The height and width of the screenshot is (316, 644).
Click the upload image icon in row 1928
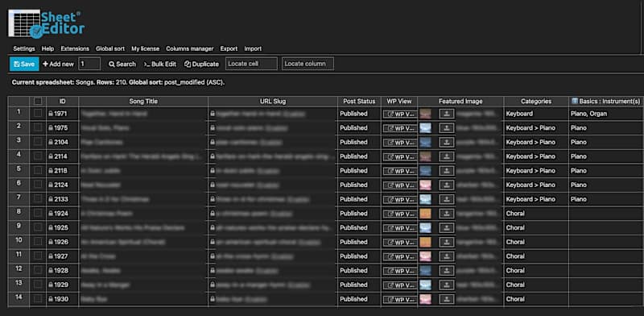[x=447, y=271]
